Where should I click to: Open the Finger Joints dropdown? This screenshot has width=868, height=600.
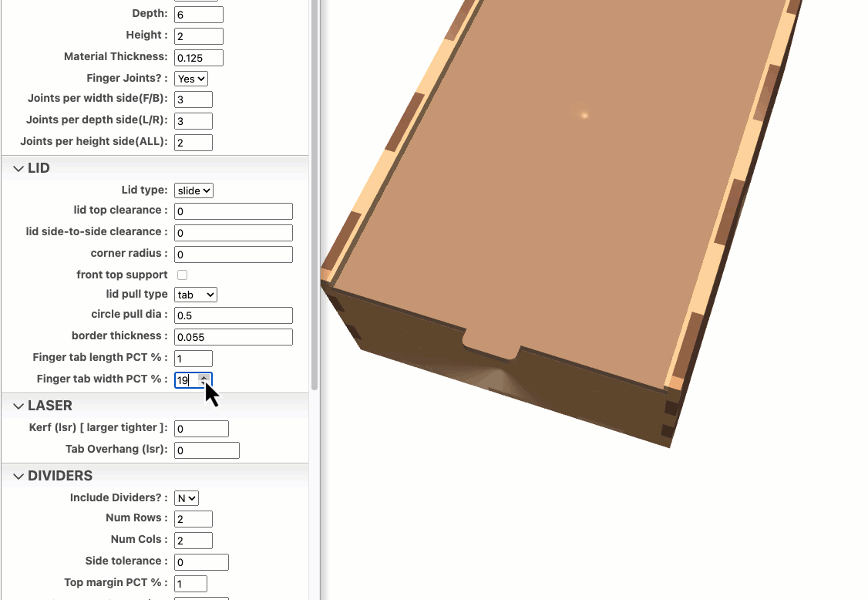(x=191, y=79)
